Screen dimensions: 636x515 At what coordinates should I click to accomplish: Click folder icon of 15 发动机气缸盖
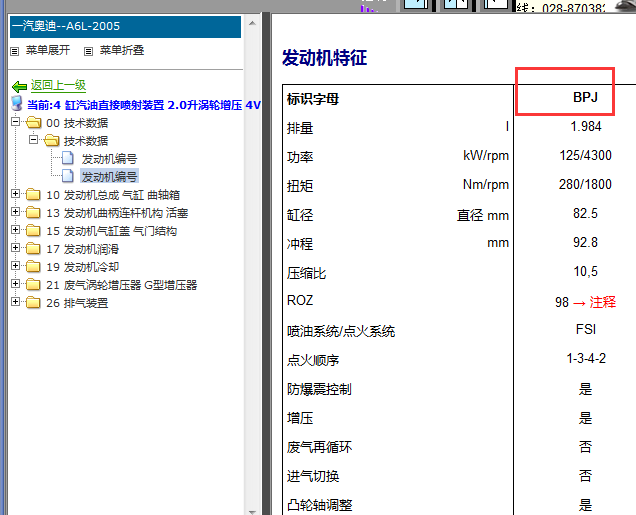click(33, 230)
